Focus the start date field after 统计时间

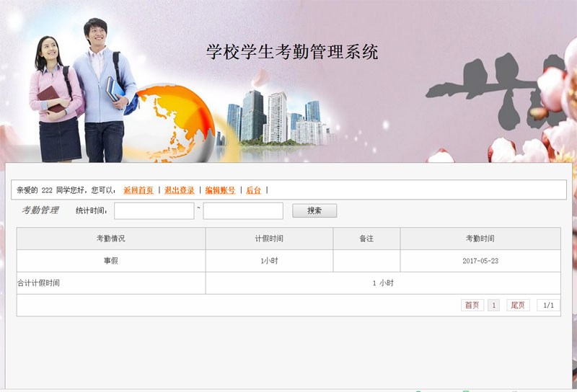(x=154, y=210)
